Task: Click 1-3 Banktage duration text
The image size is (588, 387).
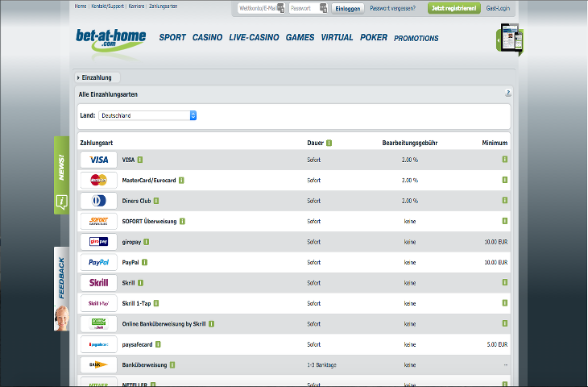Action: (321, 365)
